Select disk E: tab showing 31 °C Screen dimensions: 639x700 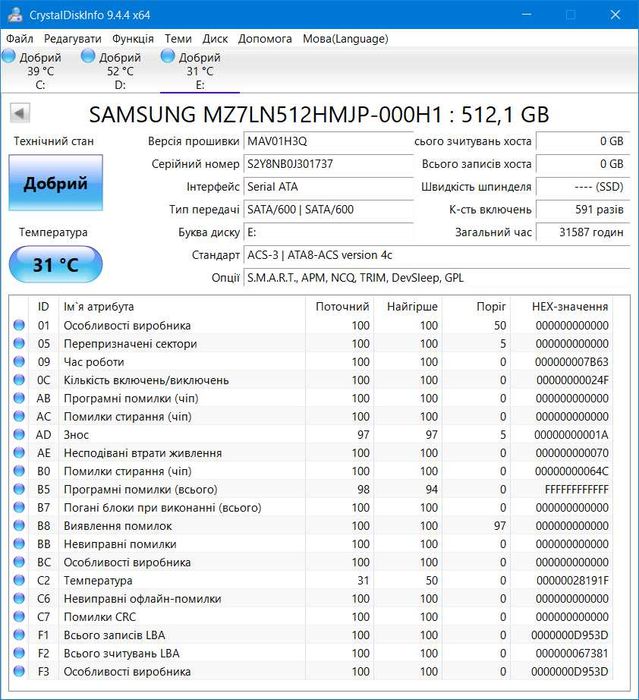click(200, 70)
